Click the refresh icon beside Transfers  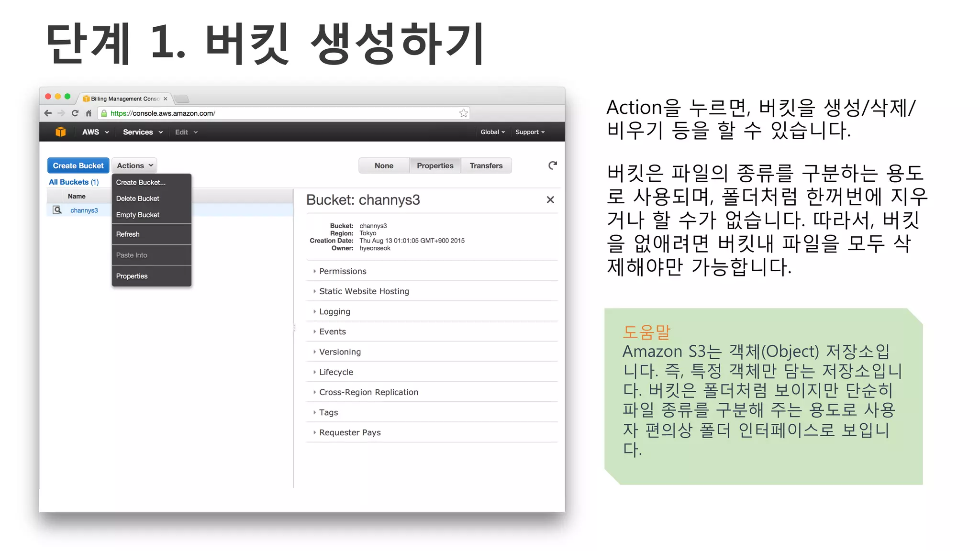pyautogui.click(x=552, y=165)
